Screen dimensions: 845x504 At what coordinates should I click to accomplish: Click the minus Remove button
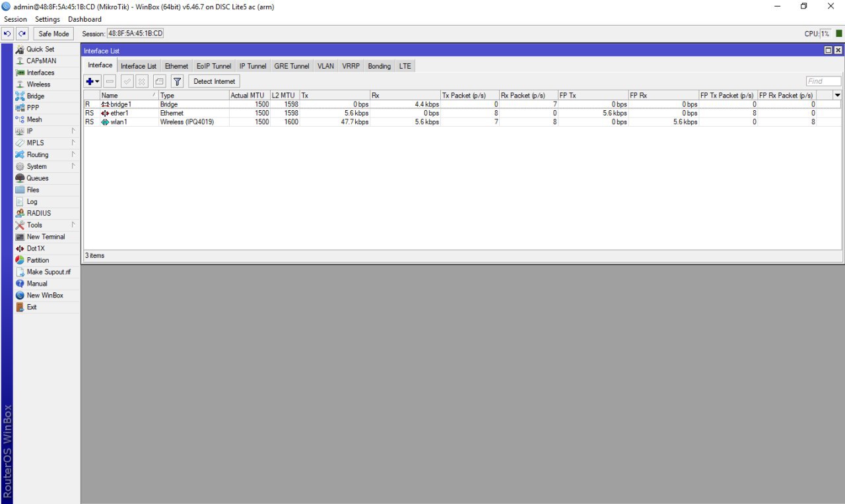110,81
